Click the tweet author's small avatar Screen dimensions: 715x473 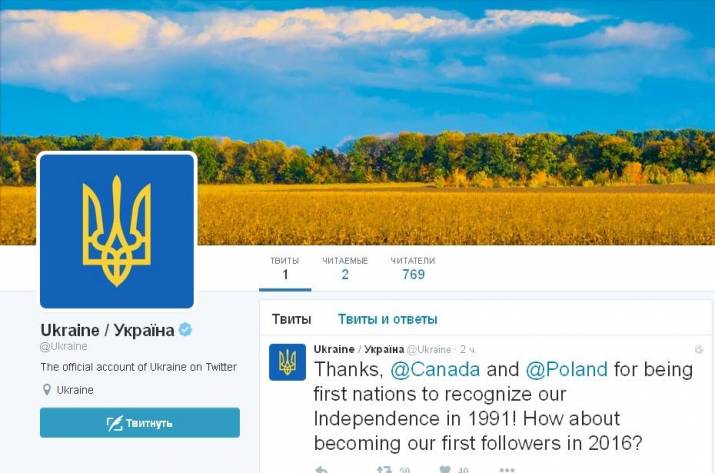[x=287, y=362]
